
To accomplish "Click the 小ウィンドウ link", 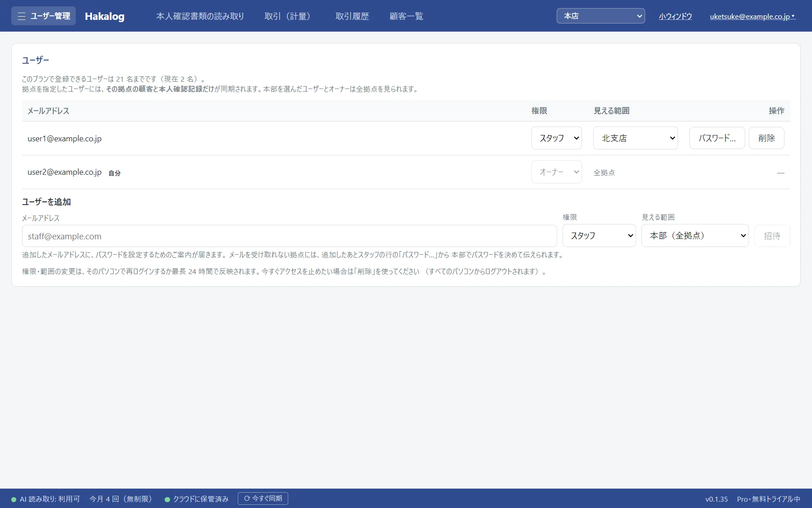I will tap(675, 16).
